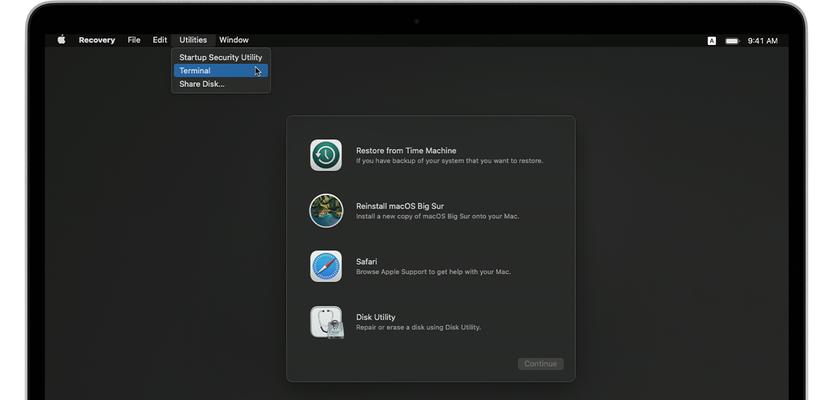Click the Safari compass icon
The height and width of the screenshot is (400, 833).
pos(326,266)
